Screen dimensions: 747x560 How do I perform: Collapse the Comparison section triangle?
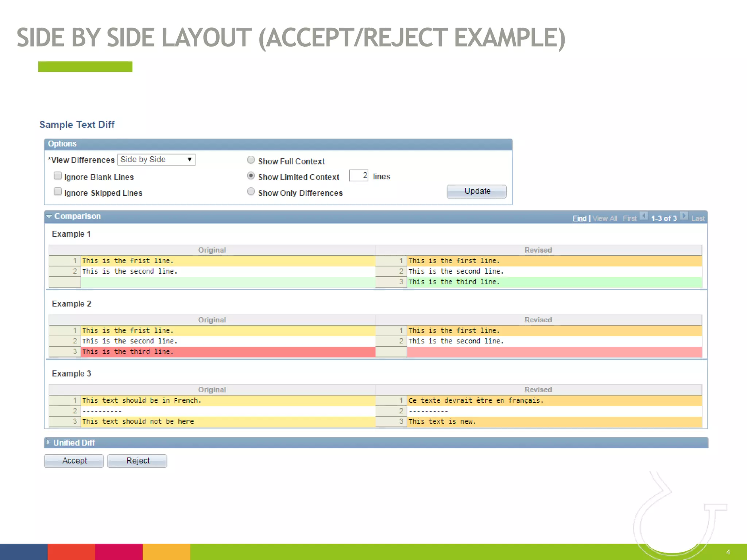(49, 217)
